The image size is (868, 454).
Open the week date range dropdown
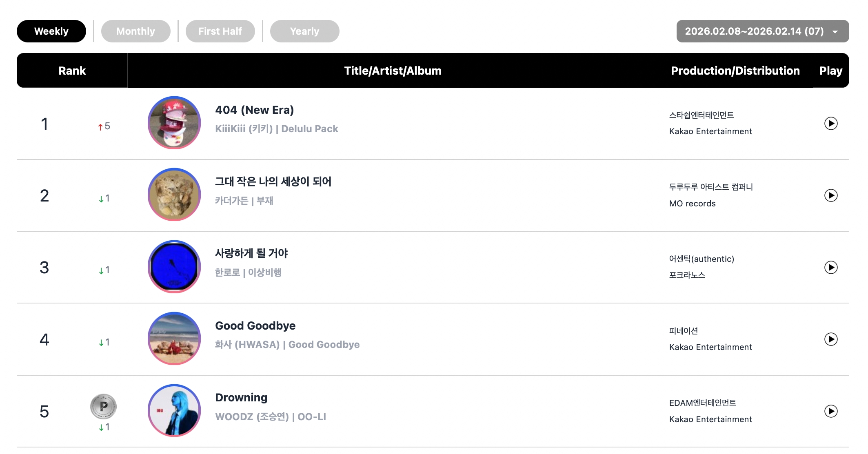762,31
